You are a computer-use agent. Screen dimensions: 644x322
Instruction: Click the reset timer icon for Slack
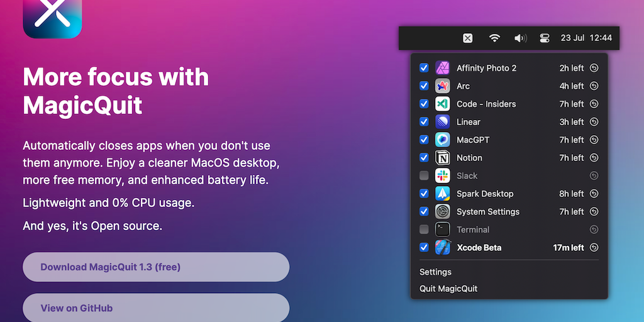[594, 176]
